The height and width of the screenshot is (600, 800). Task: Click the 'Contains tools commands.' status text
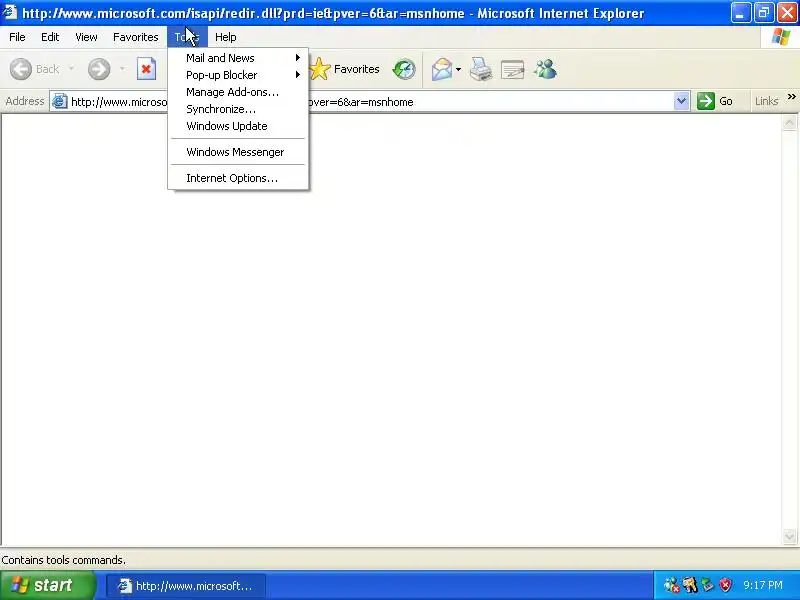(x=63, y=560)
